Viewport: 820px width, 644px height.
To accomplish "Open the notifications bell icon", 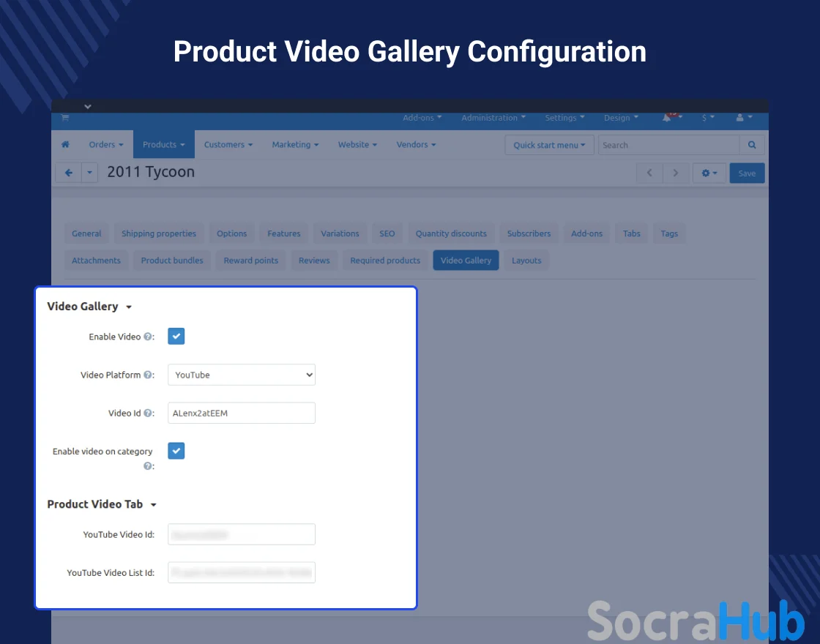I will (x=667, y=118).
